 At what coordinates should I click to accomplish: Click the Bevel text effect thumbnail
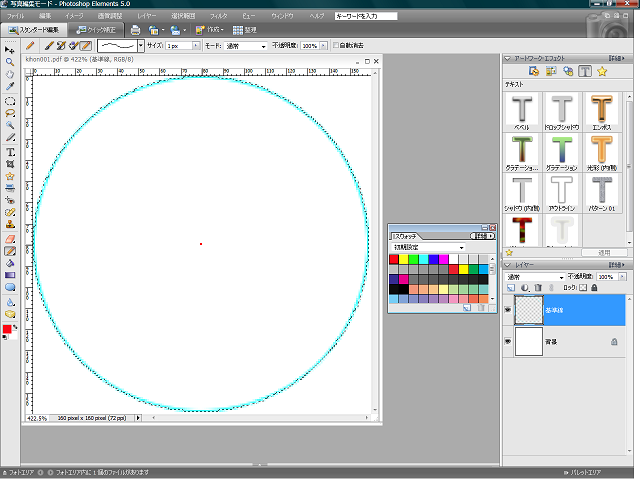tap(522, 110)
